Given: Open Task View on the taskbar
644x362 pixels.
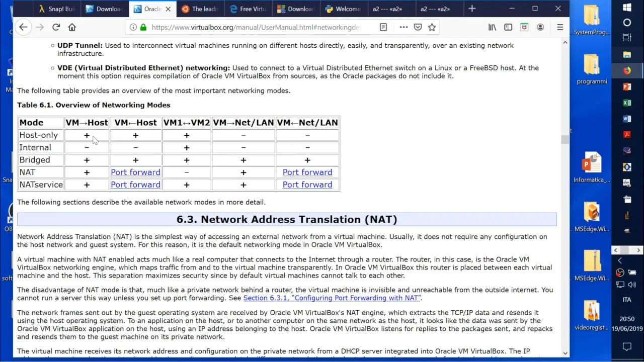Looking at the screenshot, I should (x=627, y=38).
